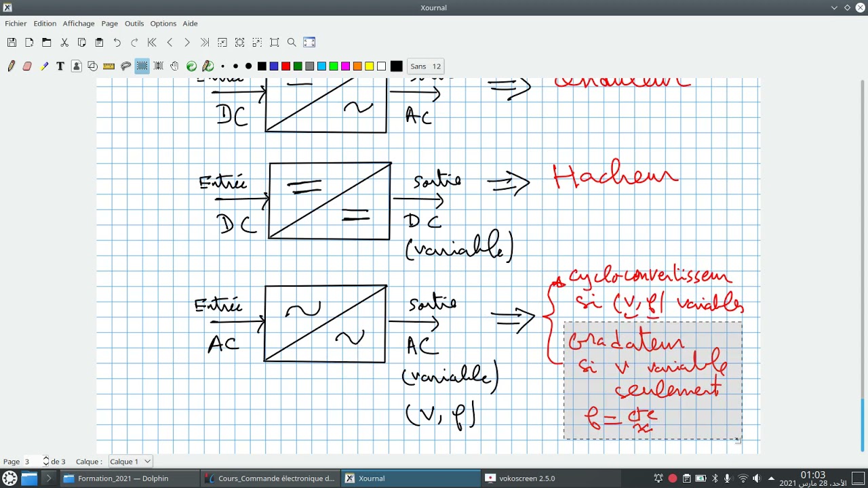Open the current color chooser button
Image resolution: width=868 pixels, height=488 pixels.
396,66
